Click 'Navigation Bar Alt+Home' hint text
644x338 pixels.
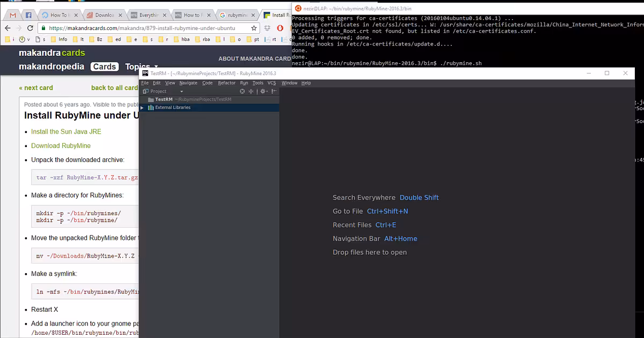(x=375, y=239)
